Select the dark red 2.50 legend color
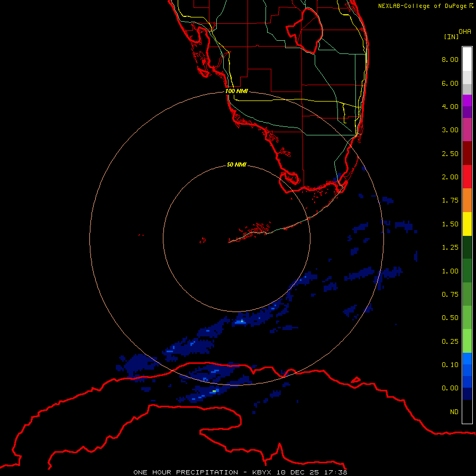The height and width of the screenshot is (476, 476). click(467, 153)
